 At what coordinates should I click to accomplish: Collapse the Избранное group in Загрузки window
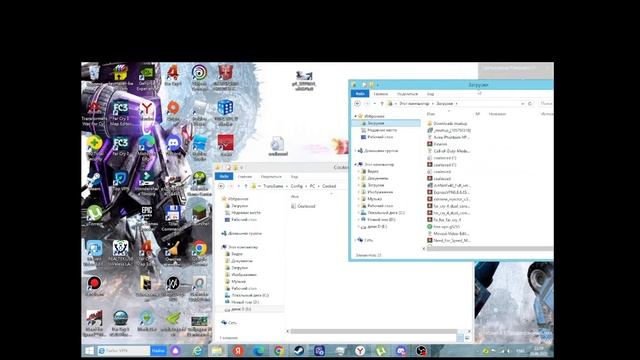click(x=356, y=116)
